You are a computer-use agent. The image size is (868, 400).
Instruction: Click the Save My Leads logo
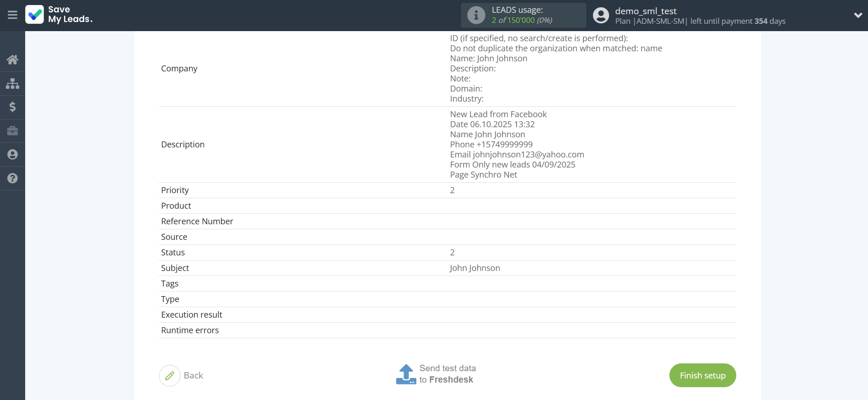click(59, 15)
